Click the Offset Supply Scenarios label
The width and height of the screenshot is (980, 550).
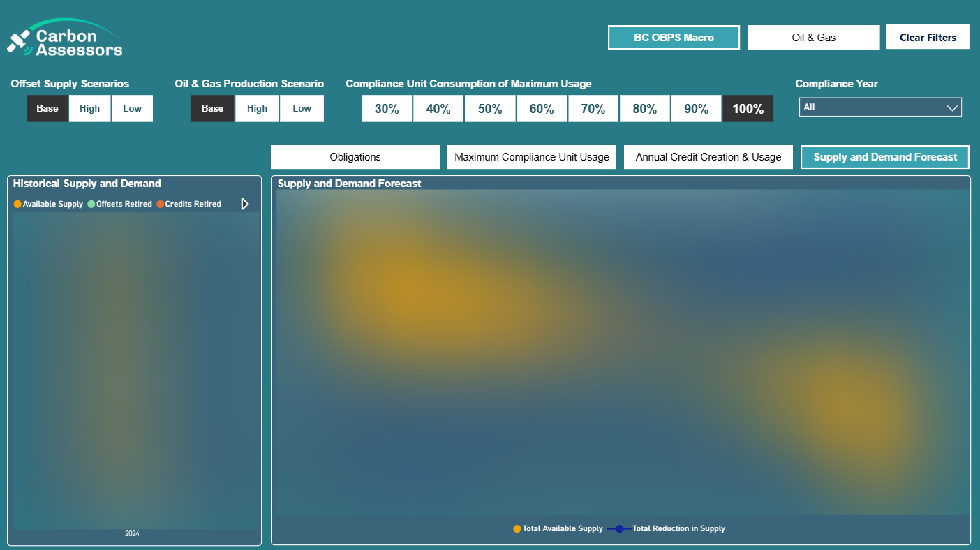[70, 84]
